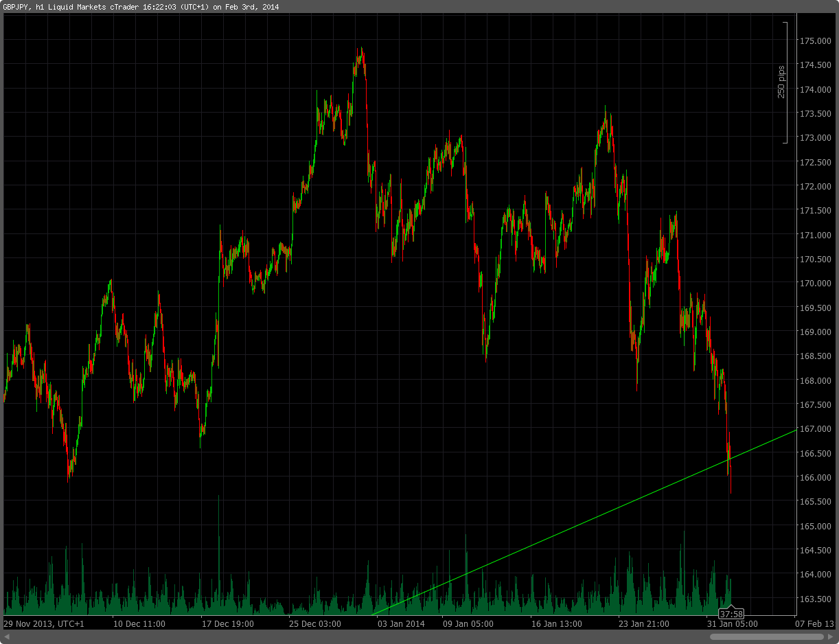The height and width of the screenshot is (644, 839).
Task: Select the green ascending trendline
Action: pyautogui.click(x=584, y=522)
